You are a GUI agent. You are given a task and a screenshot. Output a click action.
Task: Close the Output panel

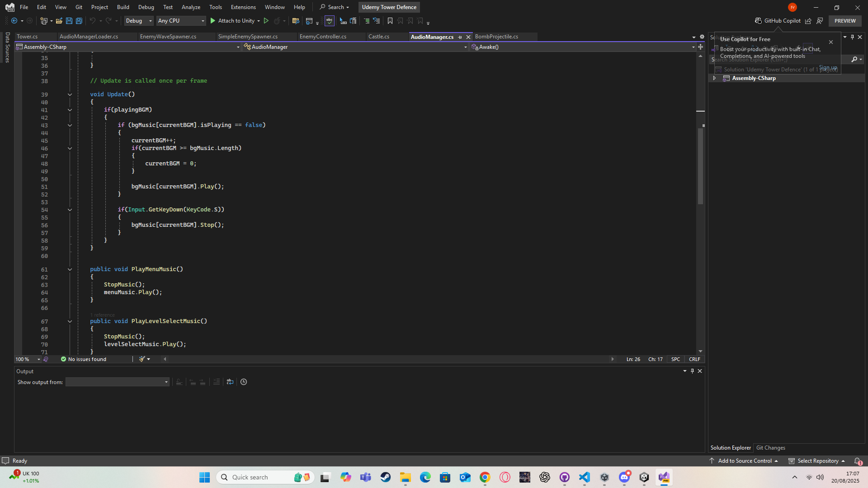[700, 371]
